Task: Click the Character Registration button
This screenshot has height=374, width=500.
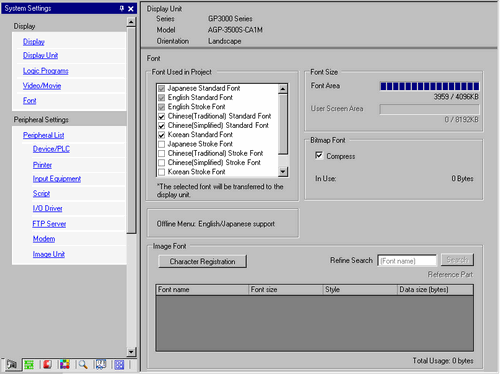Action: pos(202,262)
